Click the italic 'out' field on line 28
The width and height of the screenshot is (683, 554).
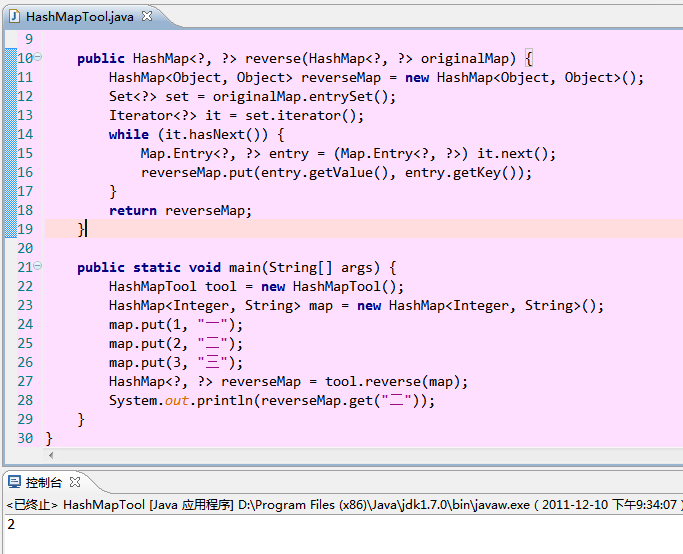pyautogui.click(x=176, y=401)
